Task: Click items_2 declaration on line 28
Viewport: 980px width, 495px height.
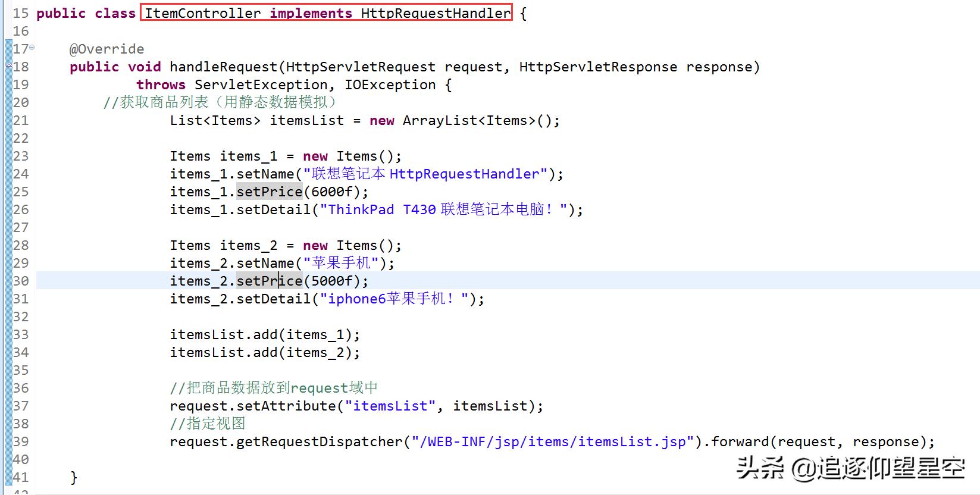Action: click(249, 245)
